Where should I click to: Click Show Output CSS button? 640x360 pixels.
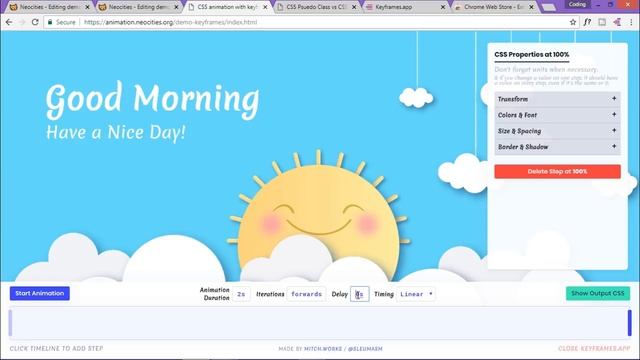598,293
